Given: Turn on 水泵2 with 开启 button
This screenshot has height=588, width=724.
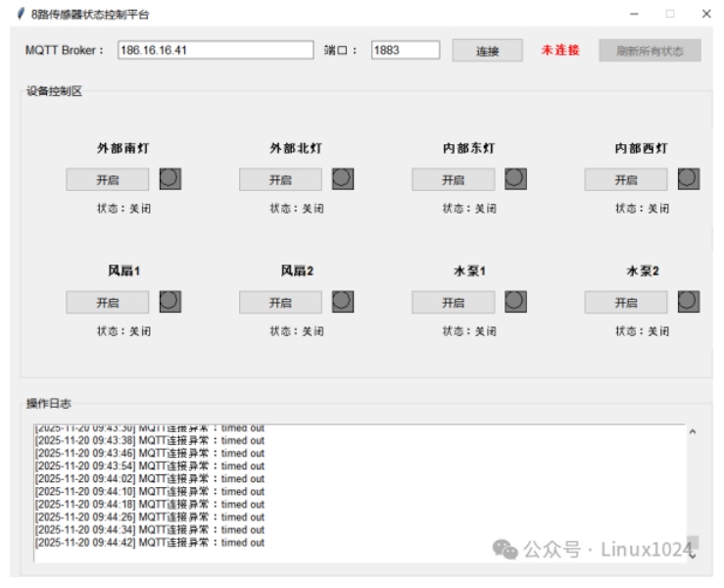Looking at the screenshot, I should click(626, 303).
